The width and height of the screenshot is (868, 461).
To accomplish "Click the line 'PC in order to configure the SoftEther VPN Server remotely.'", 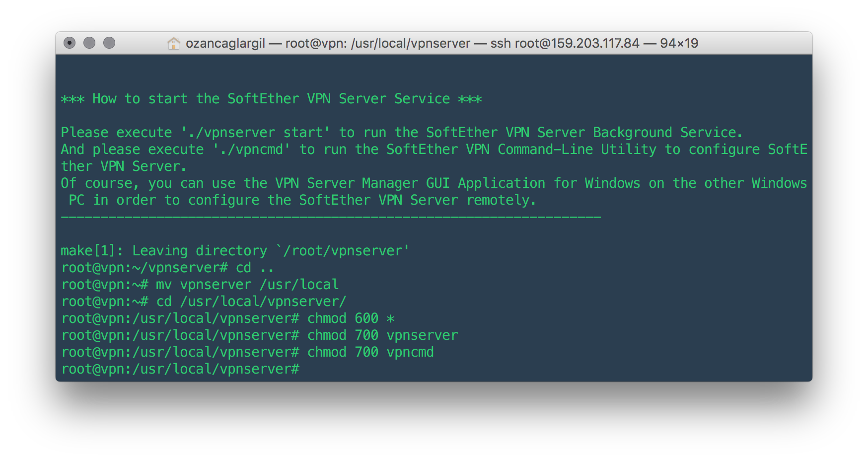I will [x=302, y=200].
